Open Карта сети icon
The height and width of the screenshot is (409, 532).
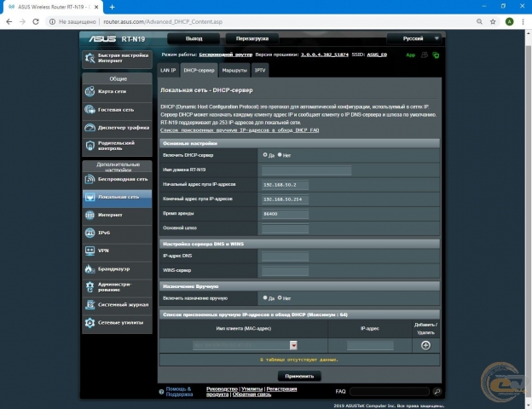(90, 91)
